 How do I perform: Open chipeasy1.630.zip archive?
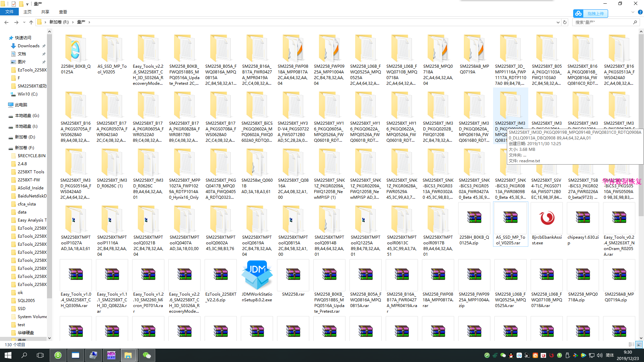583,218
